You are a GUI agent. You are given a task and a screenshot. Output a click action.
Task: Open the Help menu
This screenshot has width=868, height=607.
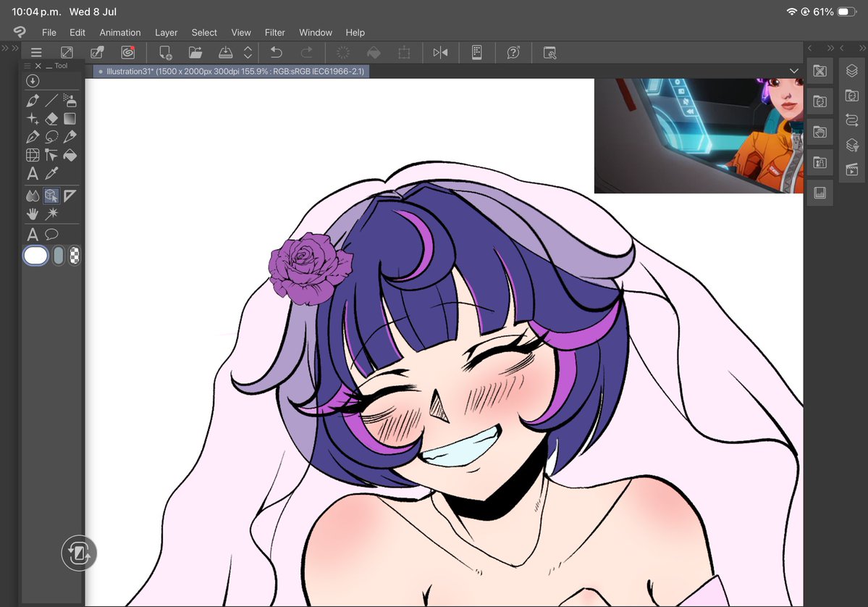point(355,33)
